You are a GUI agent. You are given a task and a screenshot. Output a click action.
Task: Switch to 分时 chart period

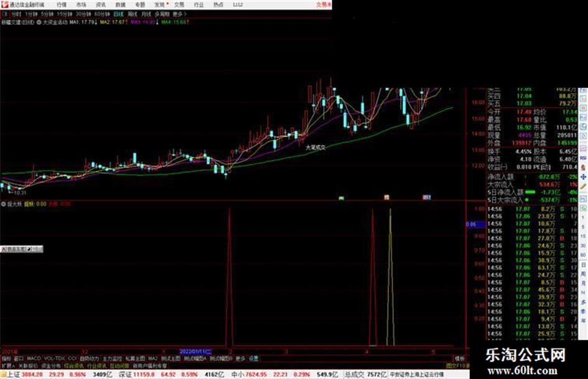click(x=16, y=14)
